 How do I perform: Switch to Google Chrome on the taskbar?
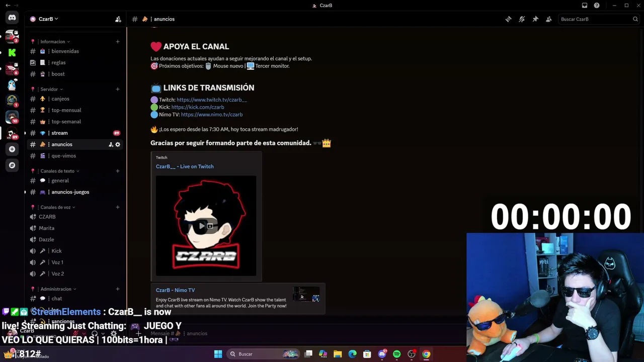coord(426,354)
